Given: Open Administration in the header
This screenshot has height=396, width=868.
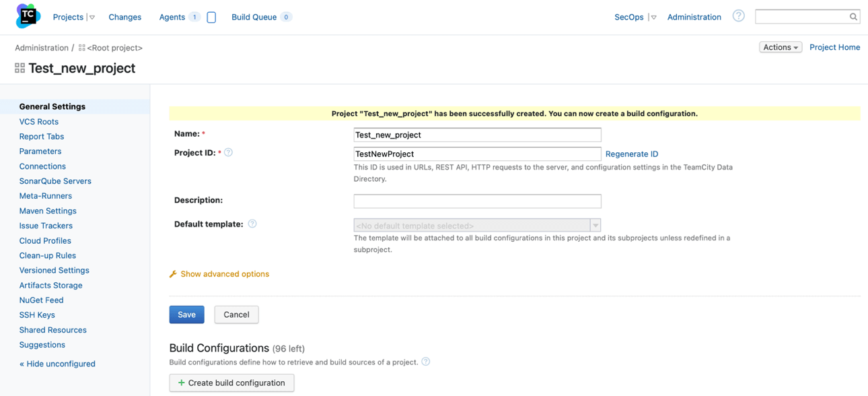Looking at the screenshot, I should [694, 17].
